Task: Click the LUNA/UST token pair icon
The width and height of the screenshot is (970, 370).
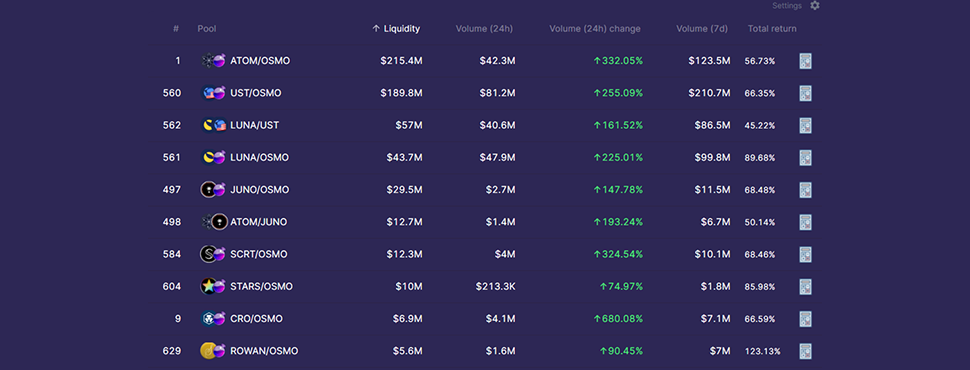Action: click(x=213, y=125)
